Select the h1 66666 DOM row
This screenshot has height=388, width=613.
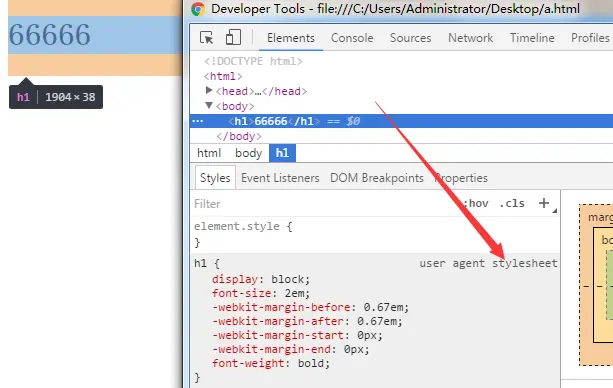(x=401, y=121)
